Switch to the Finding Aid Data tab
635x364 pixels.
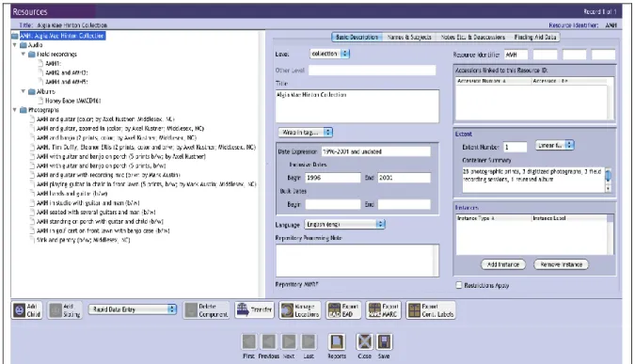point(535,37)
